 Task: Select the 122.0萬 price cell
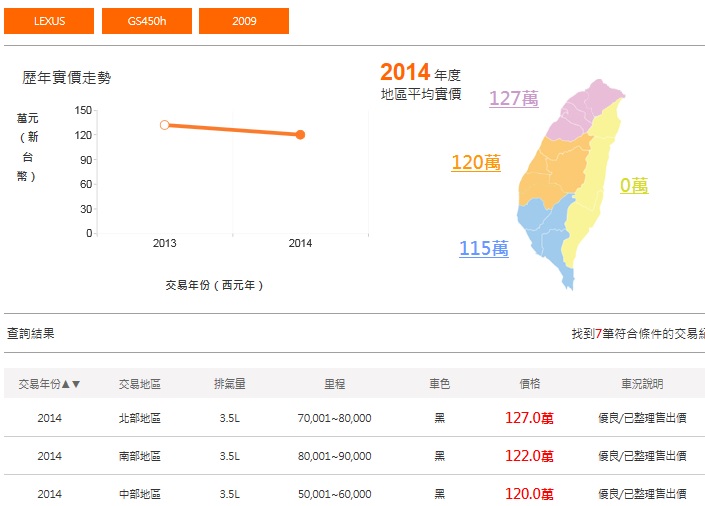(529, 456)
